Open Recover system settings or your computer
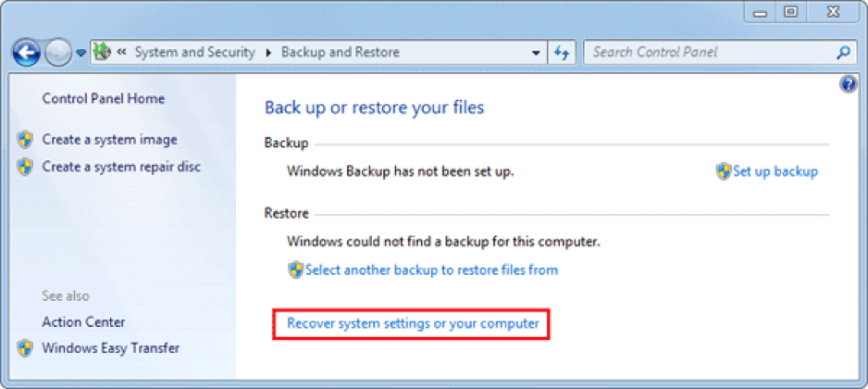This screenshot has width=868, height=389. (x=413, y=324)
